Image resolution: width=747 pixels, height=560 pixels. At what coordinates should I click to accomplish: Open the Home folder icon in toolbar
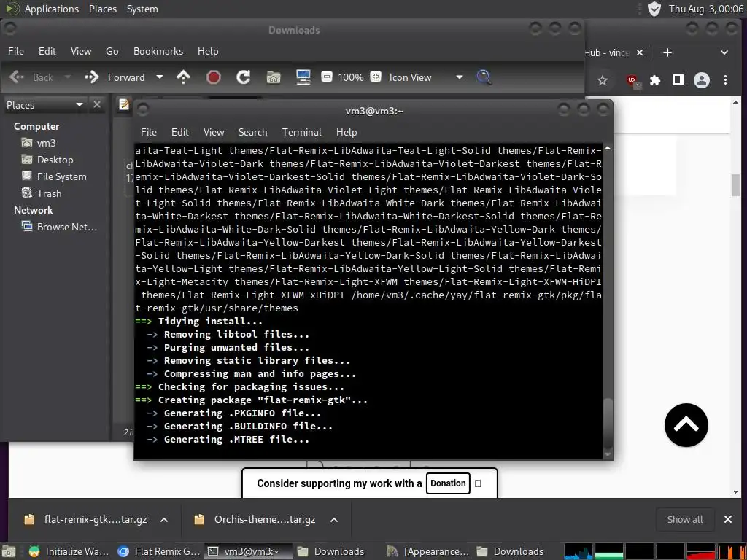point(274,77)
